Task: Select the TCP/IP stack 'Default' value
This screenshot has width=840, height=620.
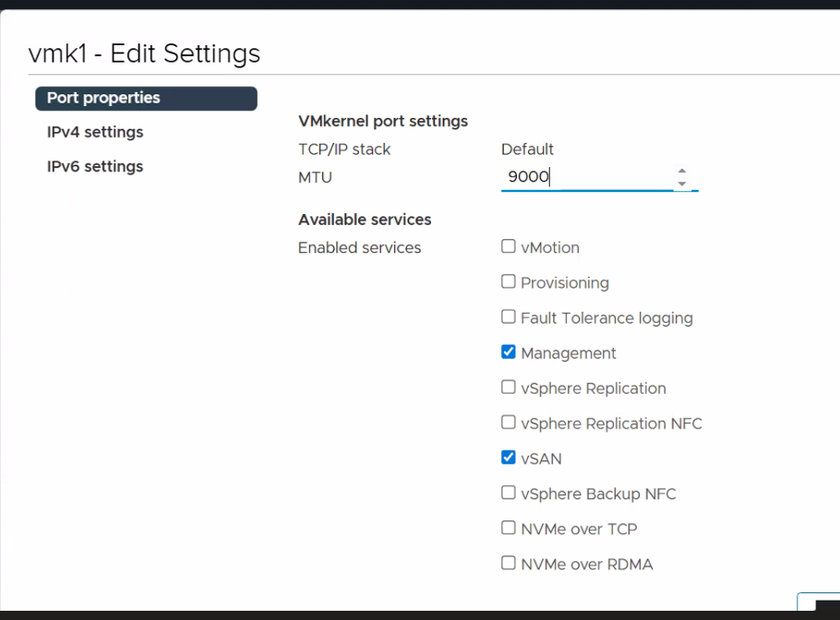Action: coord(527,149)
